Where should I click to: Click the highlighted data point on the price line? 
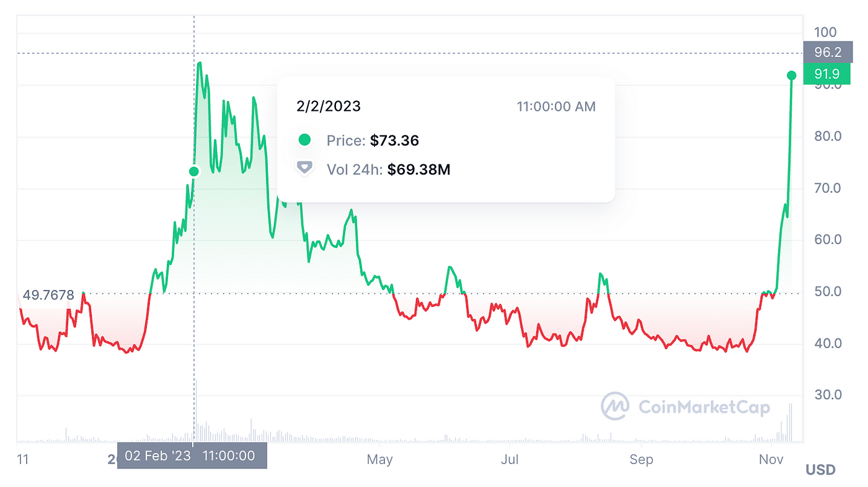[x=194, y=172]
